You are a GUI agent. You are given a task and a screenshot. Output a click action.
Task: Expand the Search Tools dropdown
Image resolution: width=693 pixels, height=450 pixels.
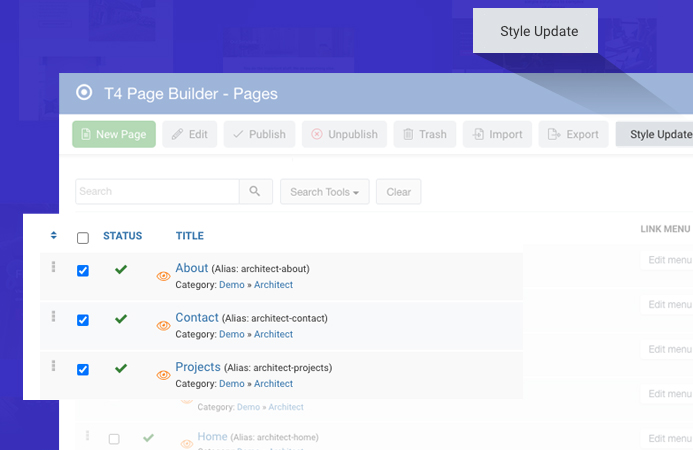[x=324, y=192]
